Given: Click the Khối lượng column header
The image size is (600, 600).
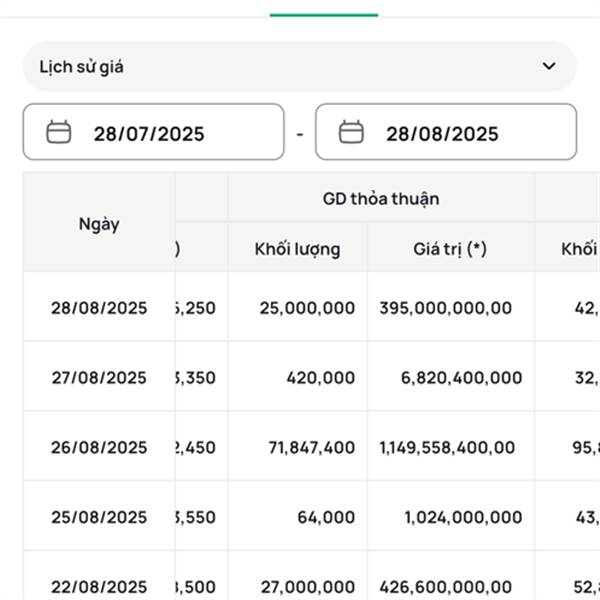Looking at the screenshot, I should (x=298, y=249).
